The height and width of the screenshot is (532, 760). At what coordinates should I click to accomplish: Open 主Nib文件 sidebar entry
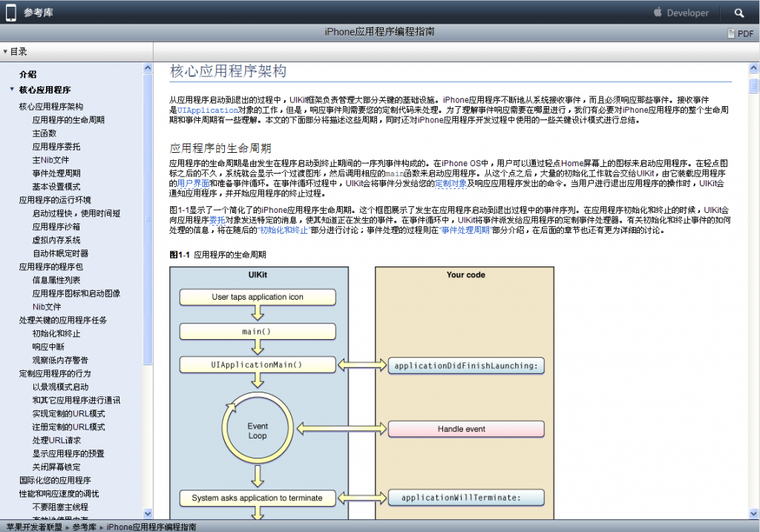[50, 160]
